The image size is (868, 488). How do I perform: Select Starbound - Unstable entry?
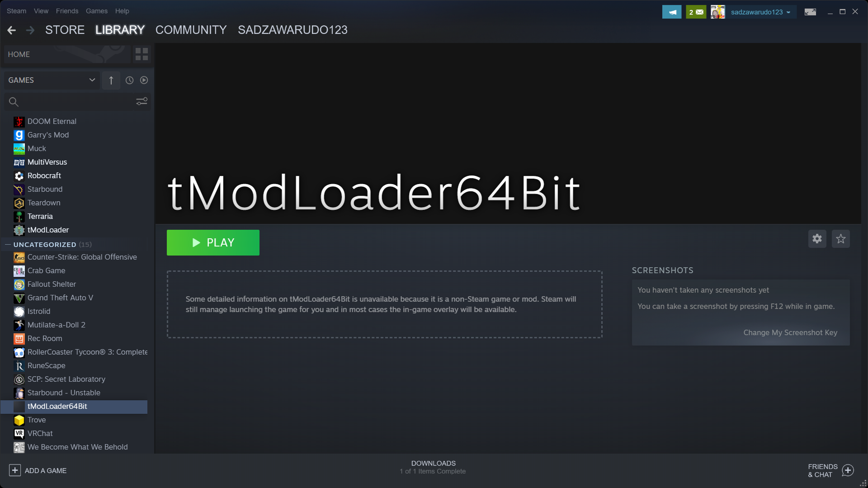click(74, 393)
